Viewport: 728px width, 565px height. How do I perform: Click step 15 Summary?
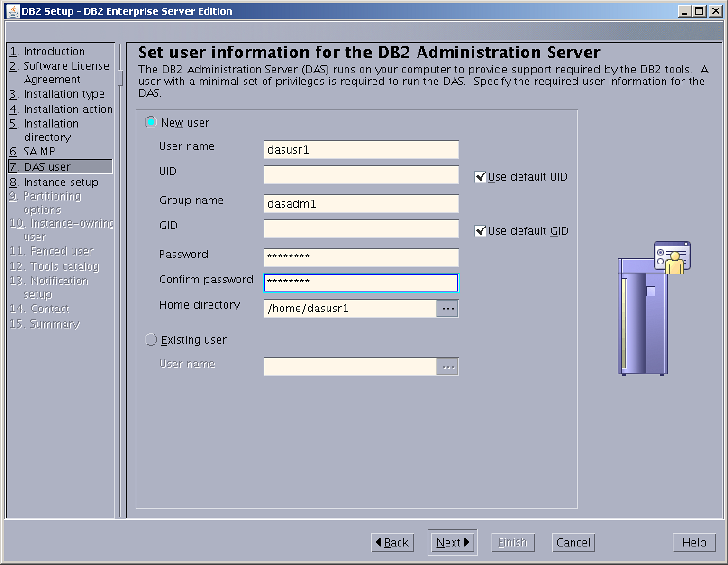tap(45, 324)
